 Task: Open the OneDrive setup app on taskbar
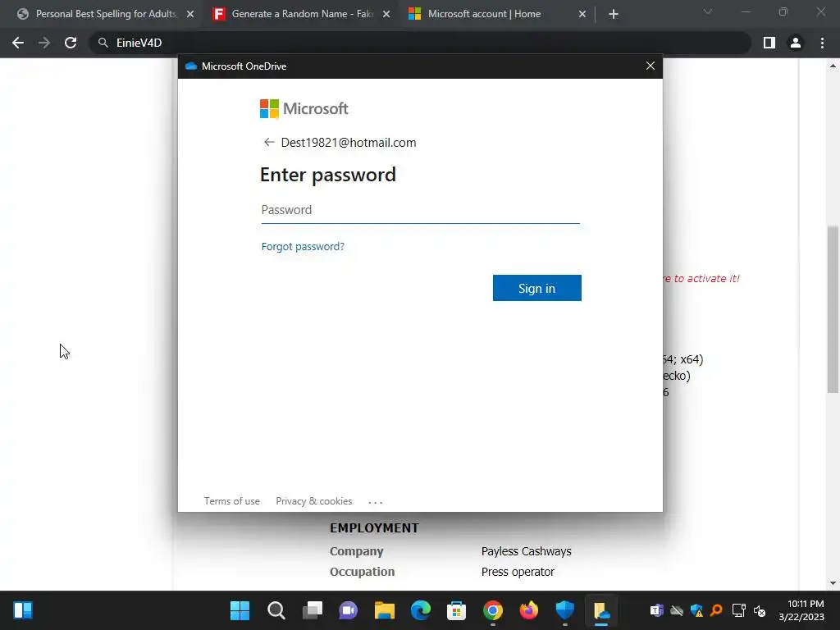coord(601,610)
